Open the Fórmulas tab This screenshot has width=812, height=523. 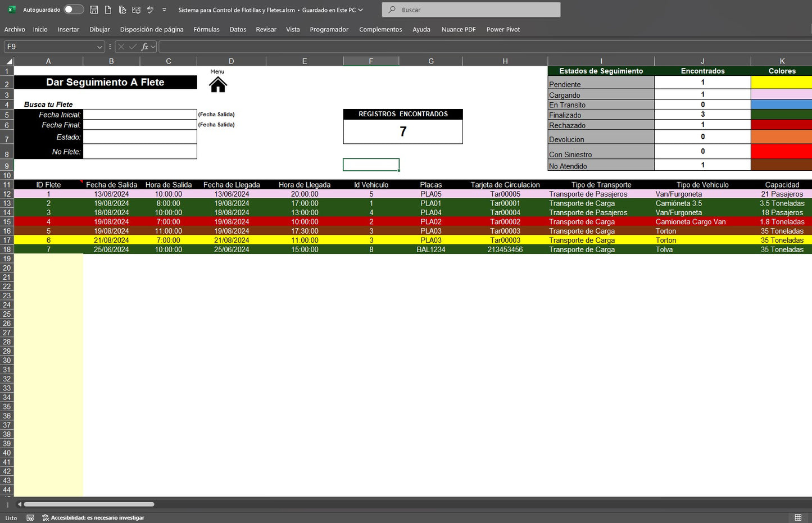206,29
